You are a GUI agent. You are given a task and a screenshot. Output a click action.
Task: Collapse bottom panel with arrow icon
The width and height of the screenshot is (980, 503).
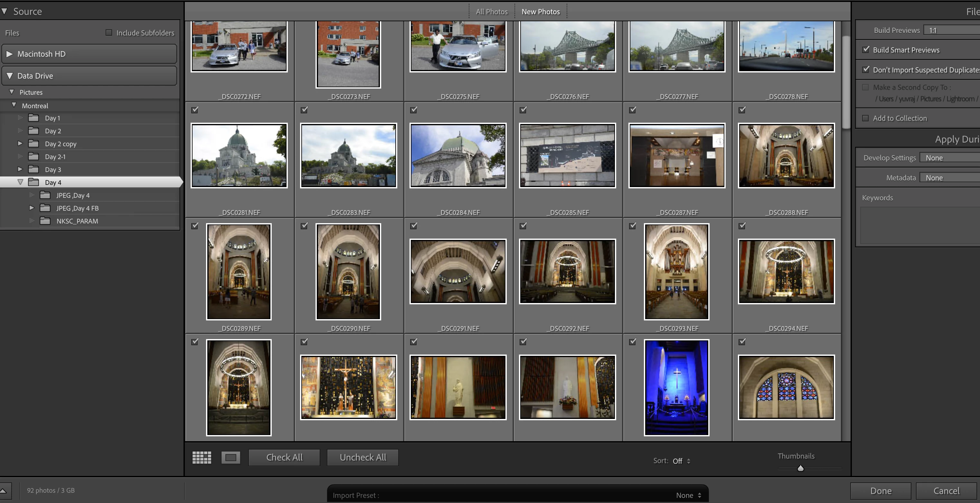[4, 491]
